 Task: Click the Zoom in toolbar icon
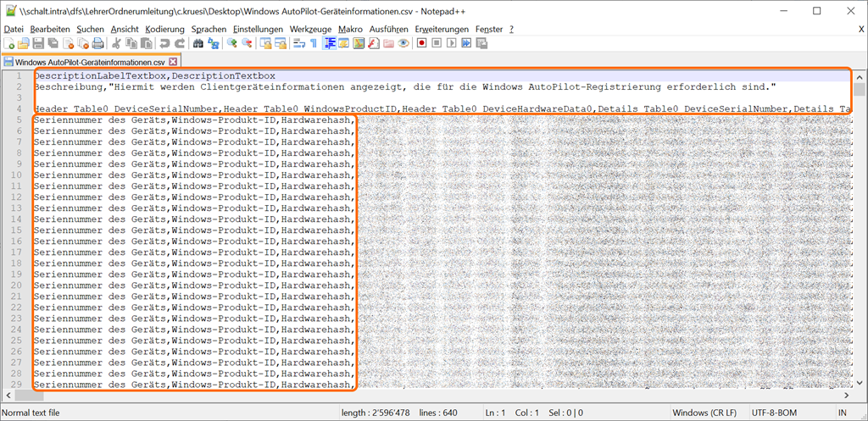click(232, 43)
